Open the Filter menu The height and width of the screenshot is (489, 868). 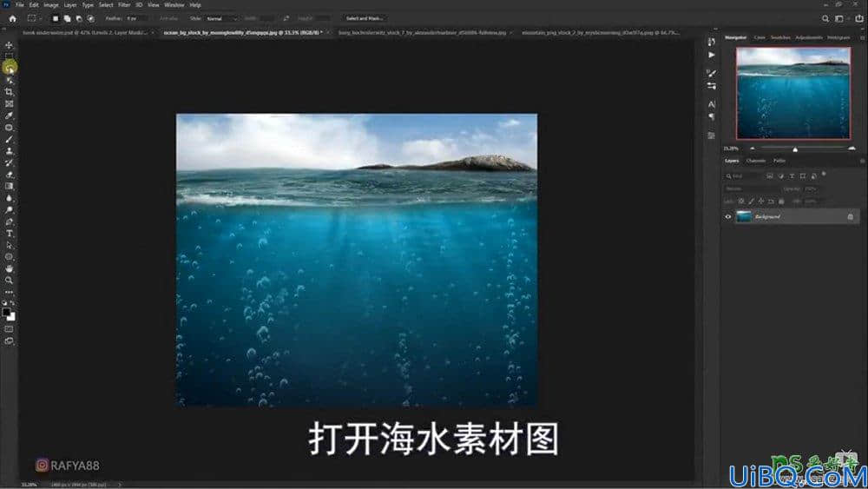124,5
